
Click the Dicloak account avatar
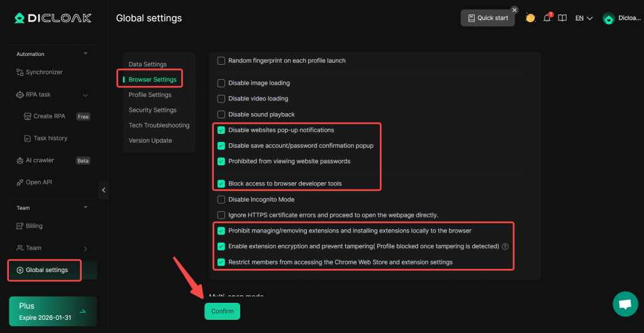click(608, 18)
